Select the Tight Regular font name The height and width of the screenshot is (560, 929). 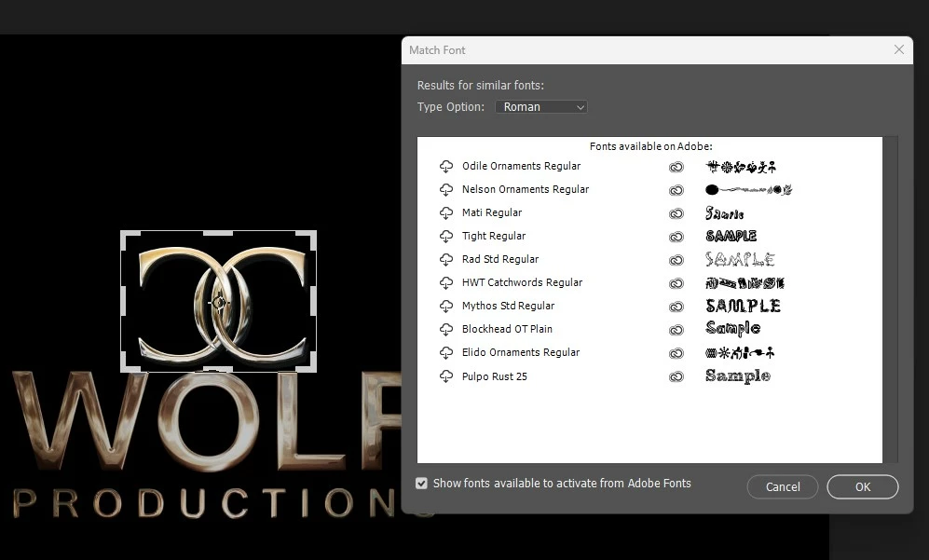(494, 236)
